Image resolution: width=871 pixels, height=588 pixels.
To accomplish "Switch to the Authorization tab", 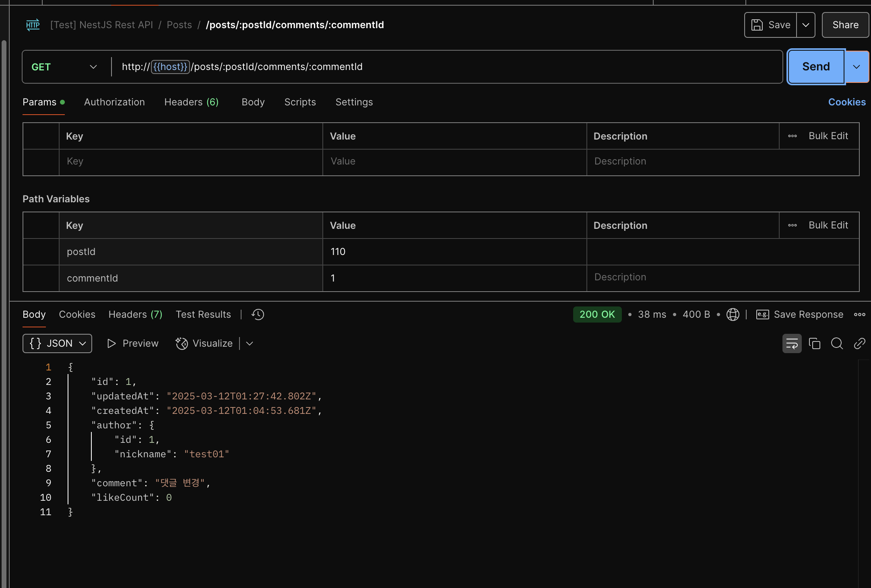I will click(x=114, y=102).
